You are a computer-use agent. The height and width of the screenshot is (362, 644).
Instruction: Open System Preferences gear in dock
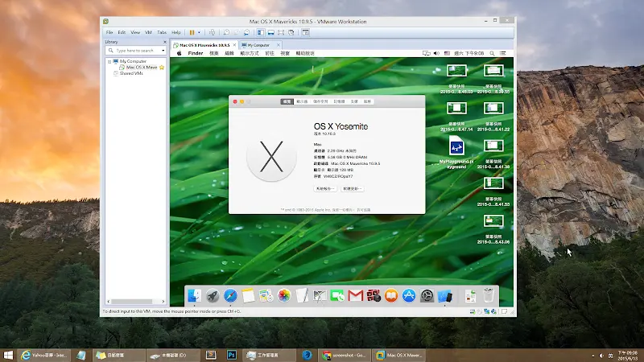point(427,296)
